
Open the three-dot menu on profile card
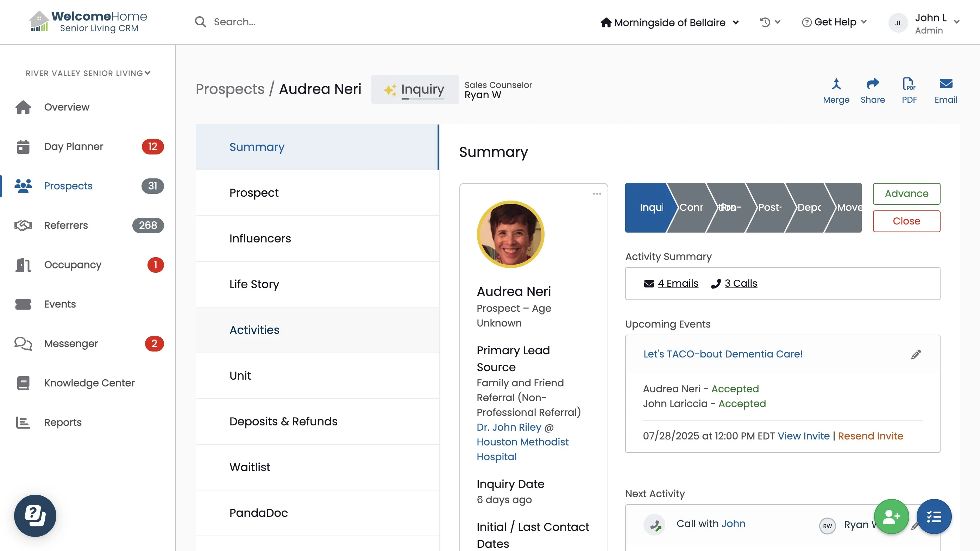pos(597,194)
